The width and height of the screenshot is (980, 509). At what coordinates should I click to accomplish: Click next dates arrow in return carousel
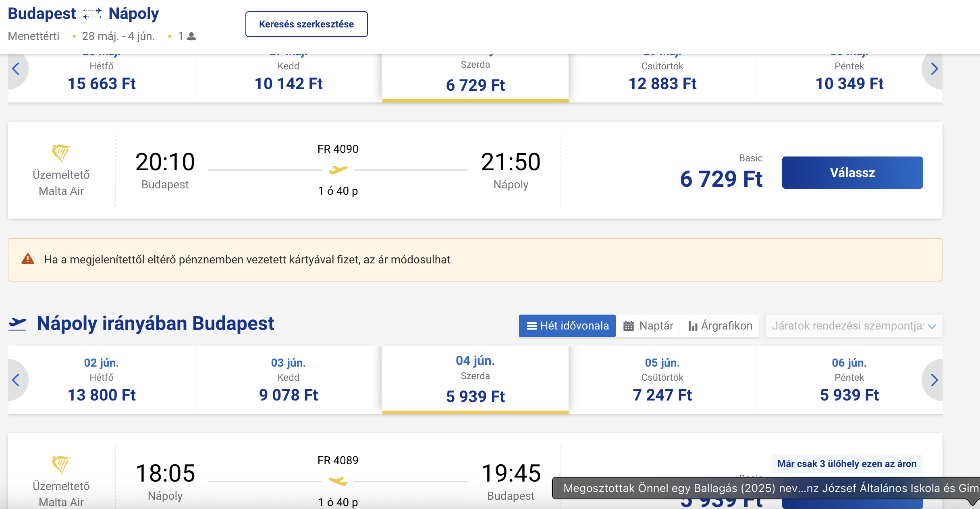(934, 380)
